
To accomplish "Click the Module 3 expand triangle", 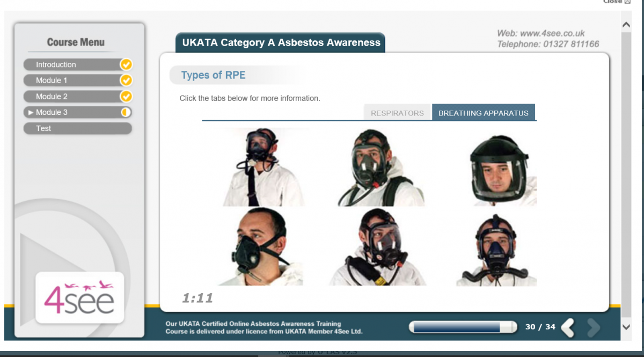I will 31,112.
